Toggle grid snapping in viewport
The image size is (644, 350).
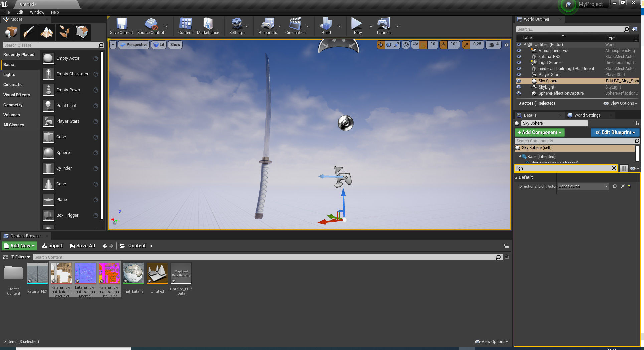[423, 45]
